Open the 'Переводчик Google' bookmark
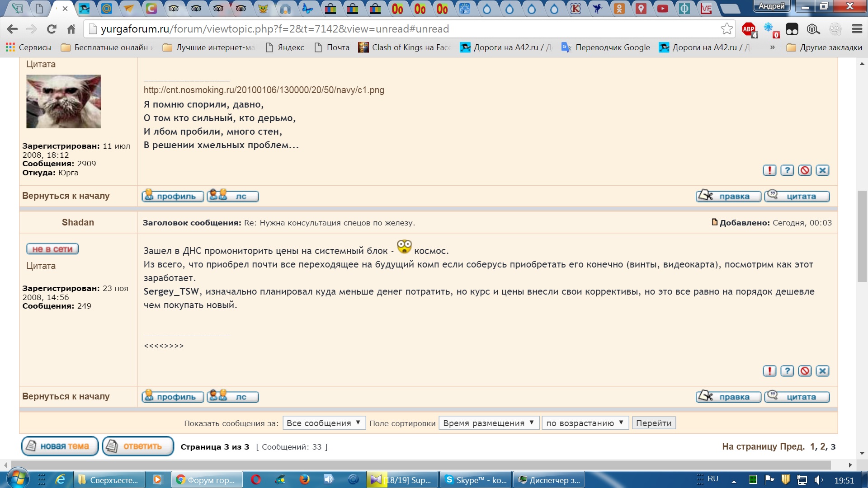The width and height of the screenshot is (868, 488). click(x=606, y=47)
